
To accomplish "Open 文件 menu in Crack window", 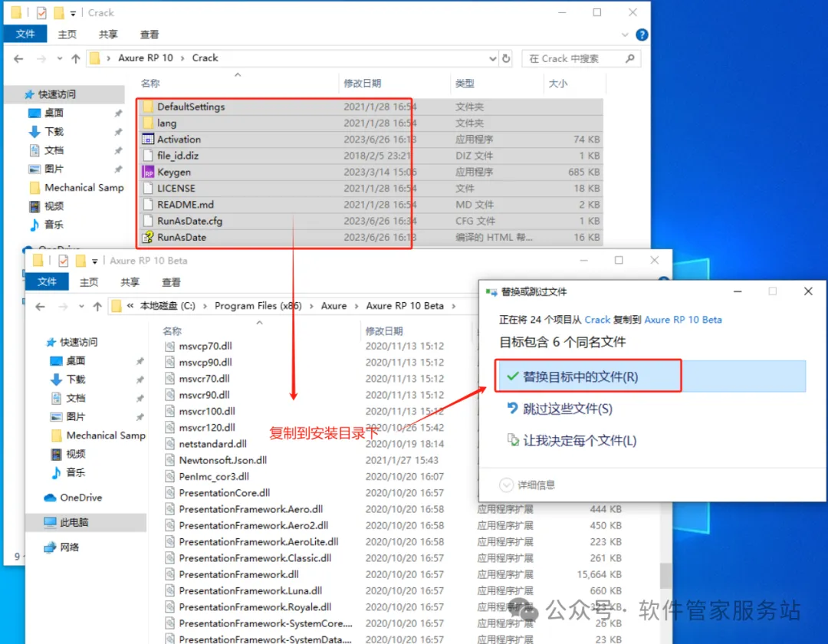I will 25,34.
